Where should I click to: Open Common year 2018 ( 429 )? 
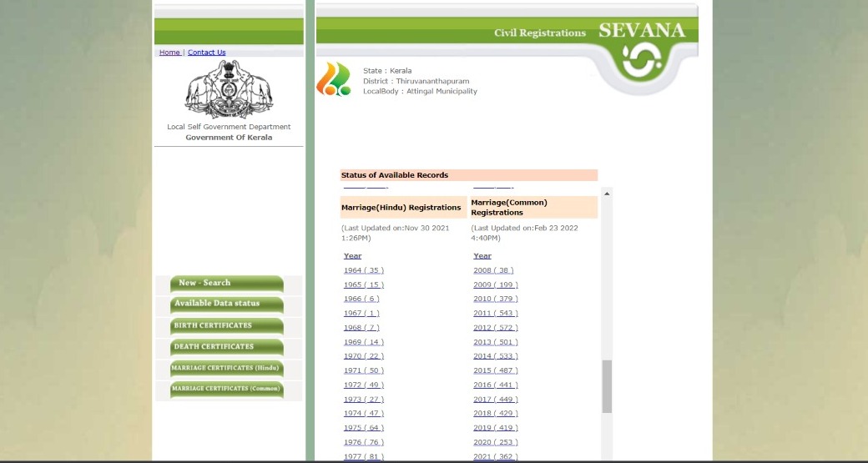click(x=496, y=413)
